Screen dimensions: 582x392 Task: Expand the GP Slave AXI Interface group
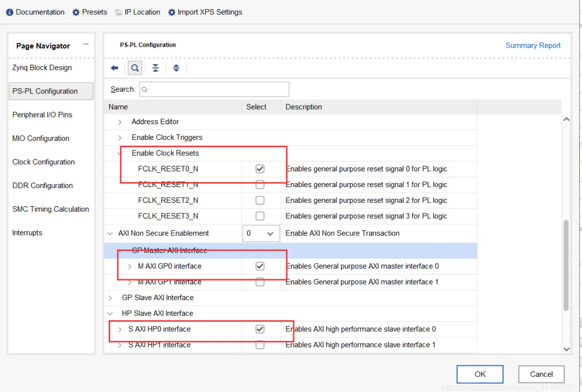click(x=110, y=298)
